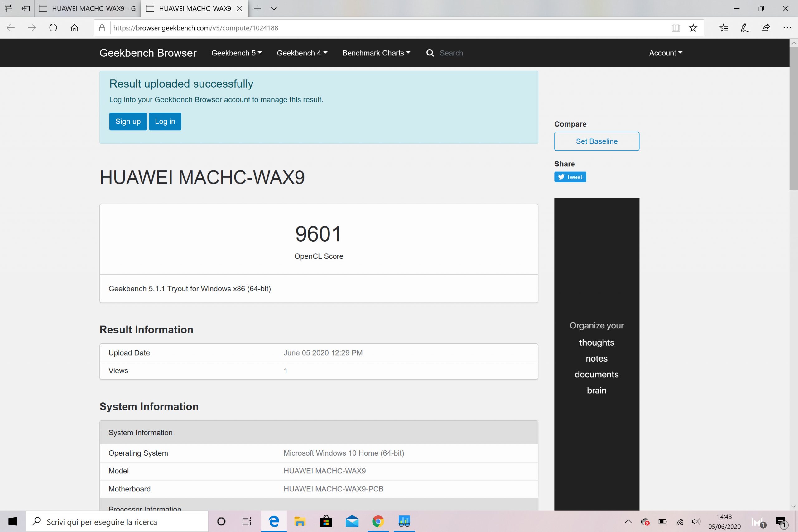
Task: Reload the page with refresh icon
Action: (x=53, y=28)
